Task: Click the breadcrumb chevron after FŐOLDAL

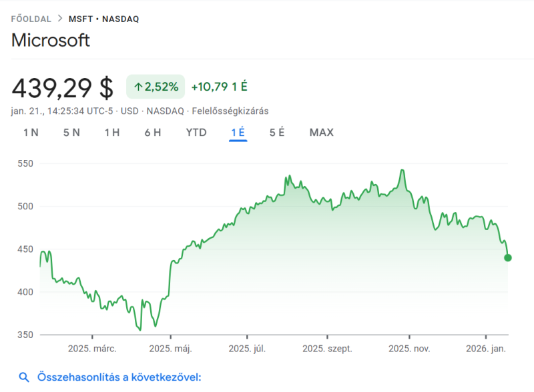Action: pos(59,19)
